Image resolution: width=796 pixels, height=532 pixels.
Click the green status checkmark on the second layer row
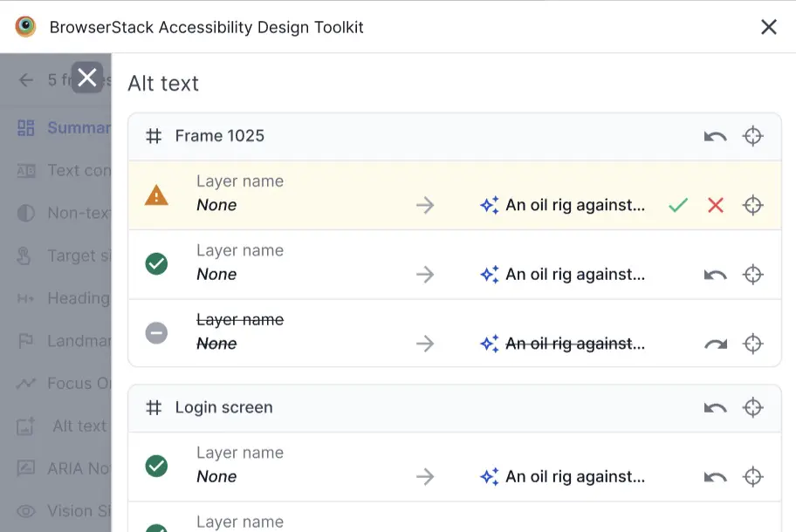[x=155, y=263]
